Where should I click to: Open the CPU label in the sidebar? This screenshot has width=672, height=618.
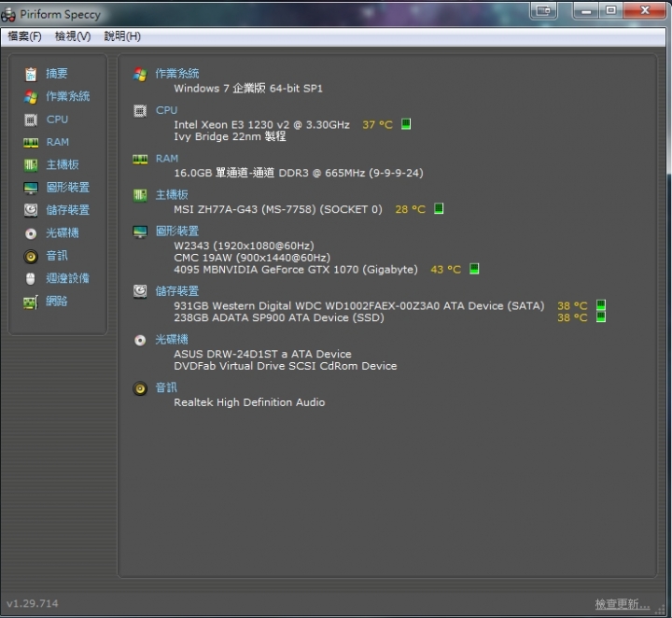[x=57, y=119]
